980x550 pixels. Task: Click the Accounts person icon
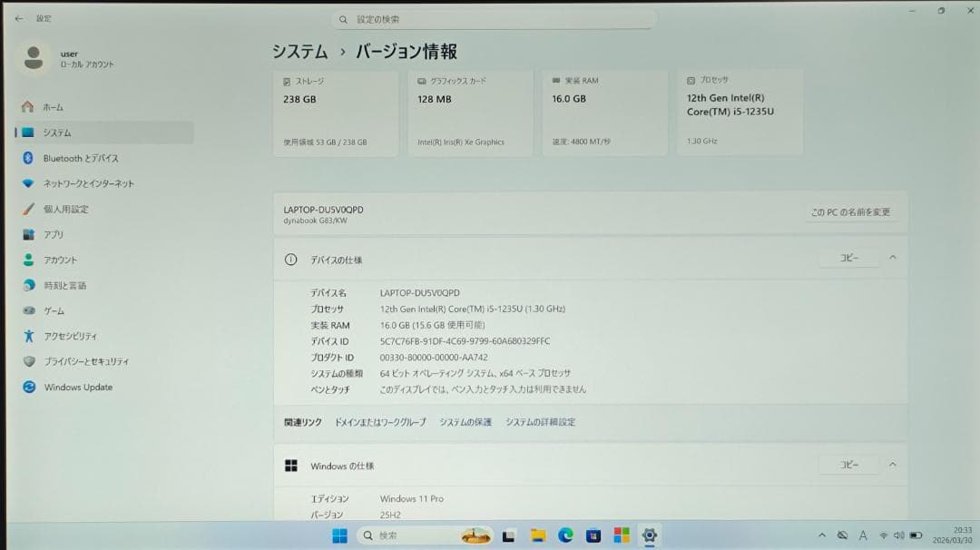tap(29, 260)
